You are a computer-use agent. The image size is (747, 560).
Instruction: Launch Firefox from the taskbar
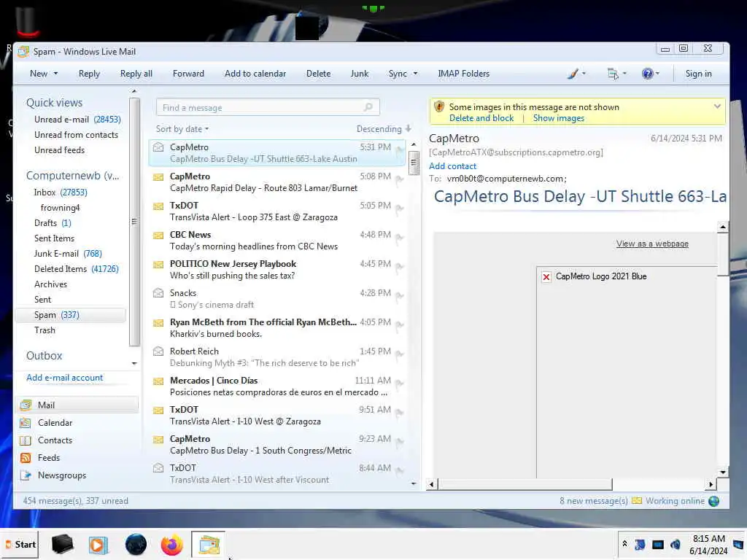[171, 545]
